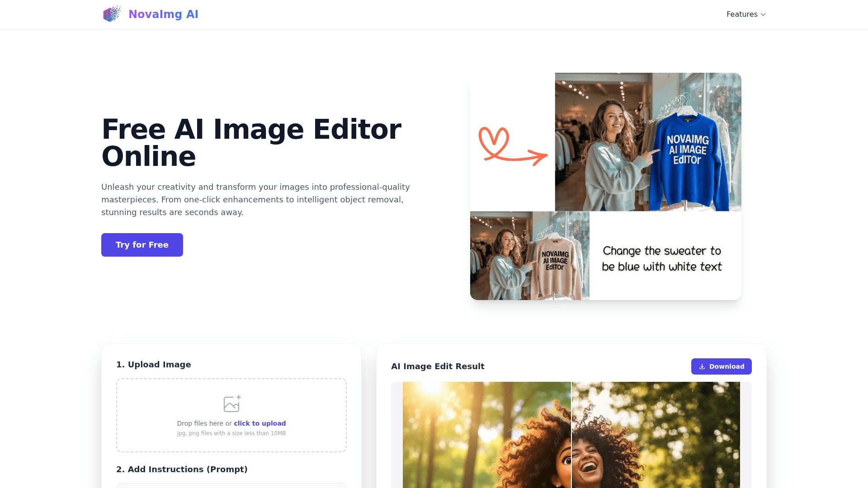Click the Download button
Screen dimensions: 868x488
pyautogui.click(x=721, y=366)
